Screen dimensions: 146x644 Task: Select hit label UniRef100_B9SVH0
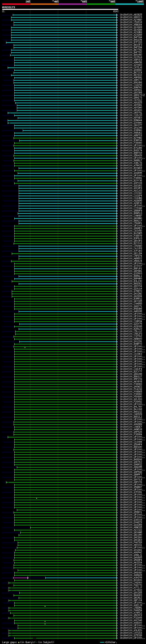(x=131, y=55)
